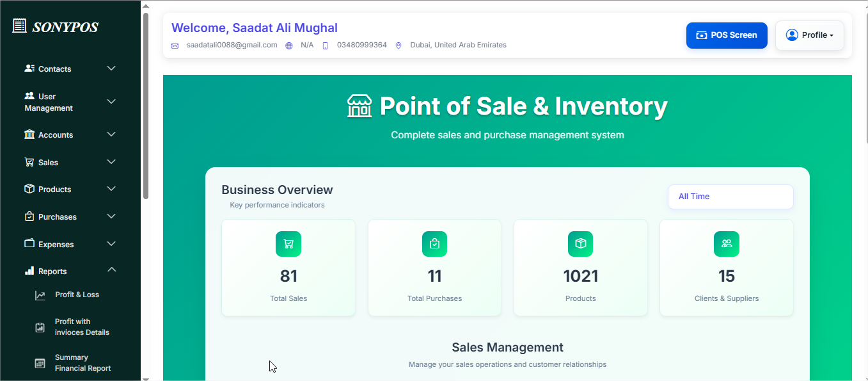The height and width of the screenshot is (381, 868).
Task: Click the Total Sales cart icon
Action: (288, 244)
